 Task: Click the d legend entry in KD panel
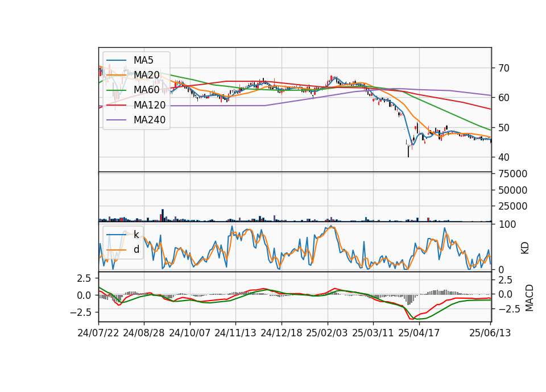click(x=136, y=249)
